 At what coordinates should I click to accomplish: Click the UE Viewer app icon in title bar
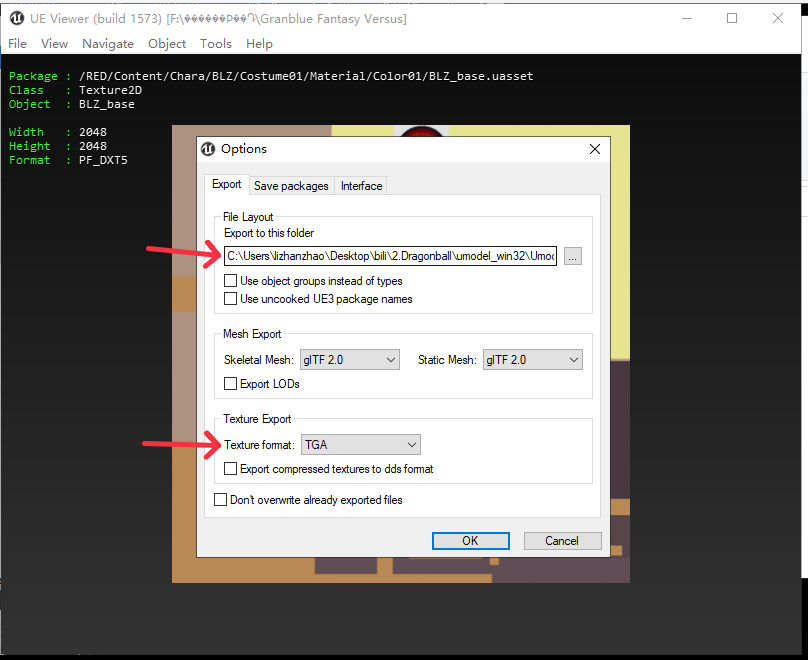tap(16, 19)
